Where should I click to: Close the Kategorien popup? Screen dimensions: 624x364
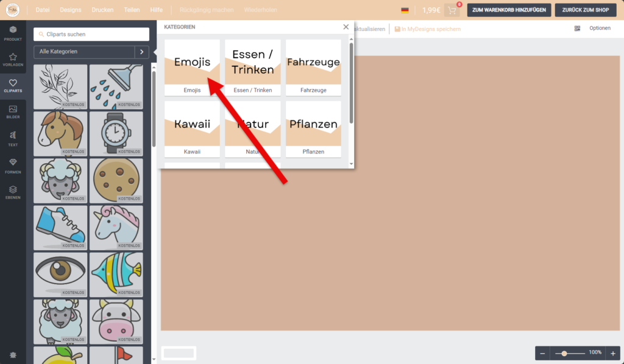(346, 27)
